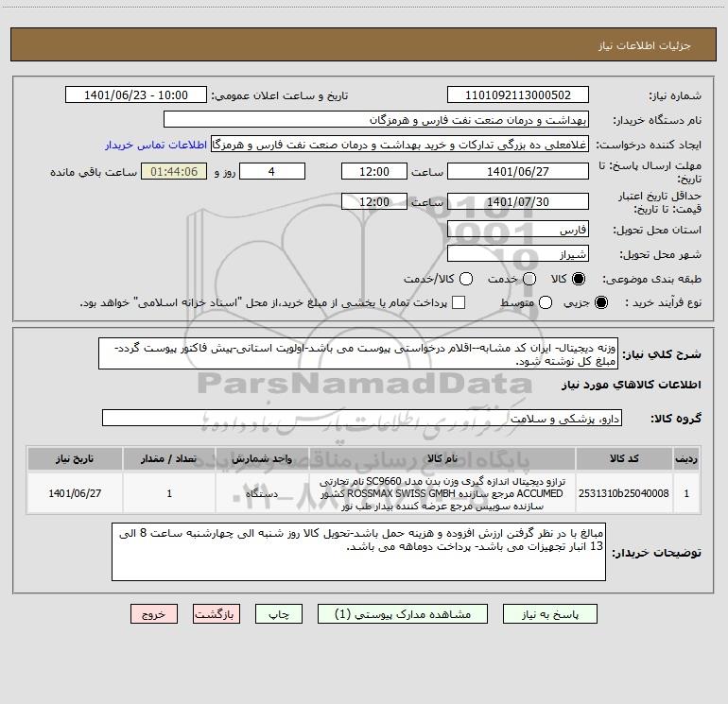728x704 pixels.
Task: Click the شرح کلی نیاز description box
Action: (x=358, y=354)
